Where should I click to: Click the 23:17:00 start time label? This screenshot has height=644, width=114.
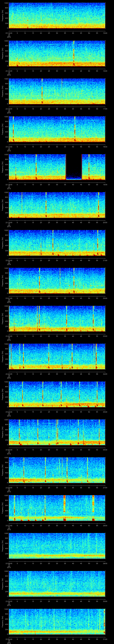(x=9, y=147)
